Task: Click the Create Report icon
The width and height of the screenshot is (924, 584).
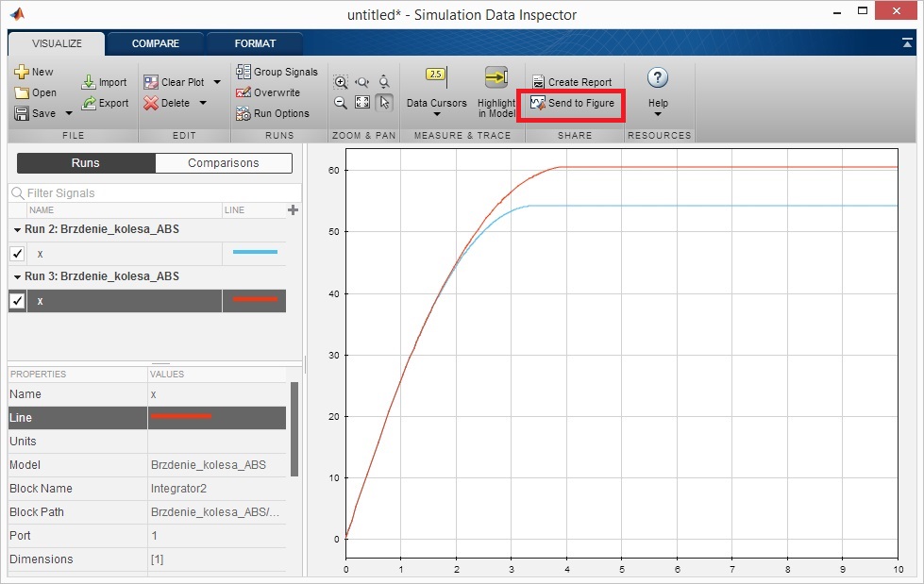Action: tap(538, 82)
